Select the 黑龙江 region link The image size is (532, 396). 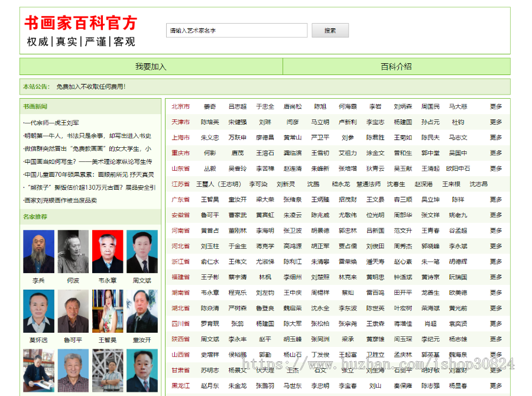pyautogui.click(x=180, y=386)
